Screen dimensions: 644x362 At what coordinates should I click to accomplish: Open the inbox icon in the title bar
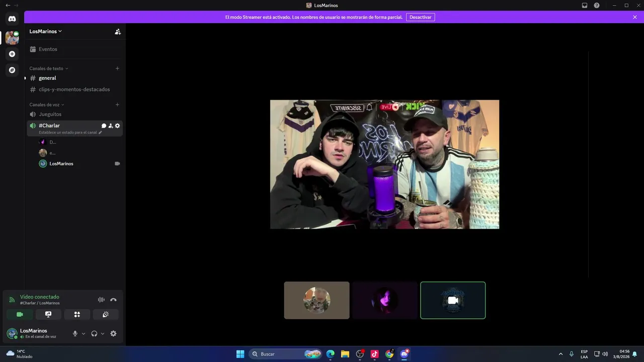[x=585, y=6]
